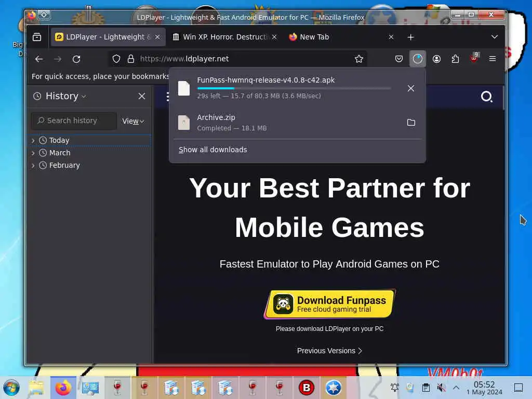Close the Win XP Horror tab
The width and height of the screenshot is (532, 399).
click(274, 37)
